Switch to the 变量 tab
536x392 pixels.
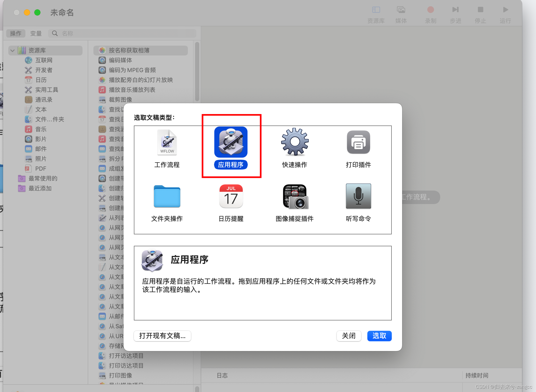(36, 33)
